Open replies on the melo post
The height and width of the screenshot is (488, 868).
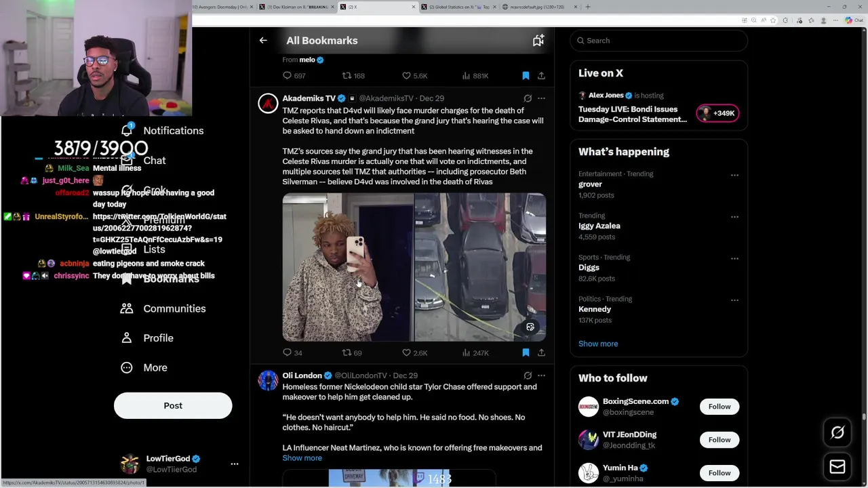pos(294,75)
